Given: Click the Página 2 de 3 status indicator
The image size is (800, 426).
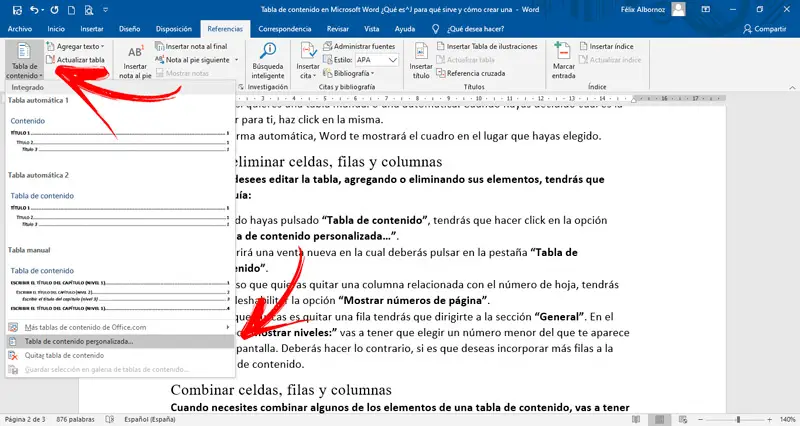Looking at the screenshot, I should [x=25, y=419].
